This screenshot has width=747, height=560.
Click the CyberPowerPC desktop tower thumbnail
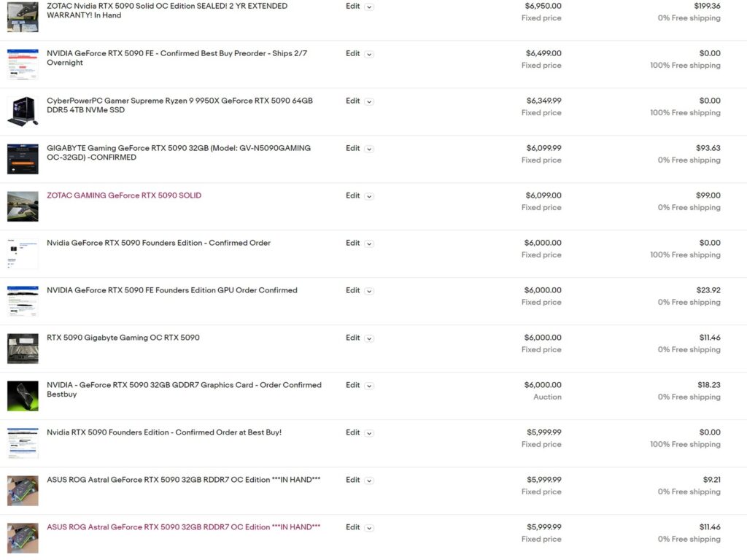pyautogui.click(x=22, y=112)
